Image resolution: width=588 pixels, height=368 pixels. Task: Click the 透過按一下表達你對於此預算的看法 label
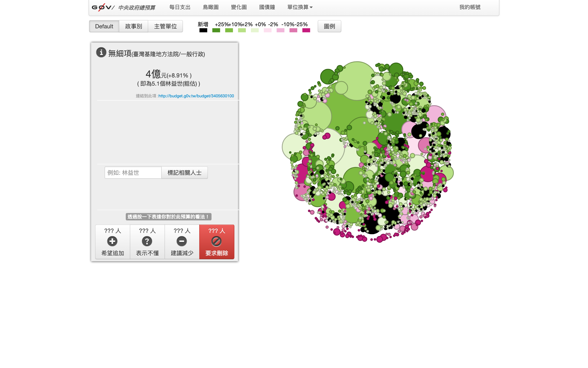click(169, 217)
